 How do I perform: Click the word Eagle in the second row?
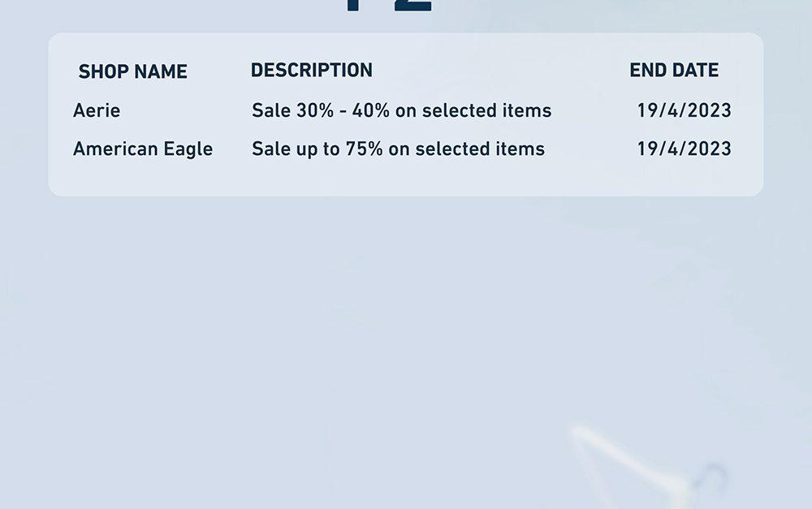click(188, 149)
